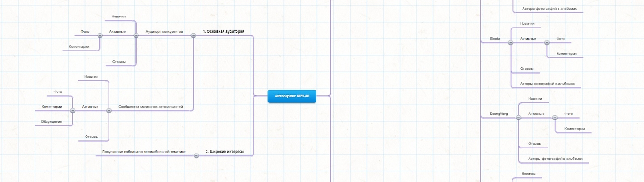Click the 'Популярные паблики по автомобильной тематике' node
The image size is (644, 182).
[x=144, y=151]
